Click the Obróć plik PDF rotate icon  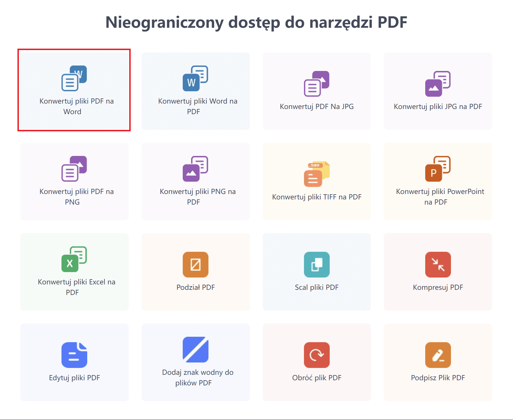[x=317, y=355]
